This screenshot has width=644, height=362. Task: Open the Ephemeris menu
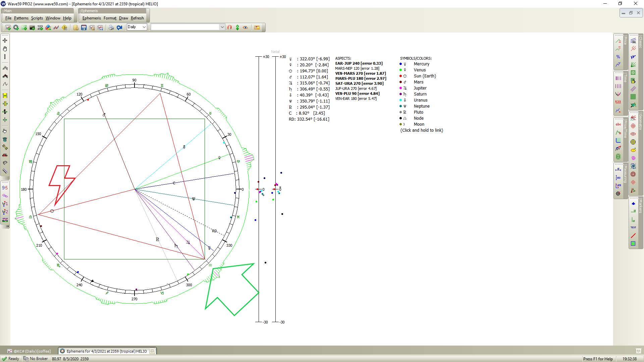pos(92,18)
